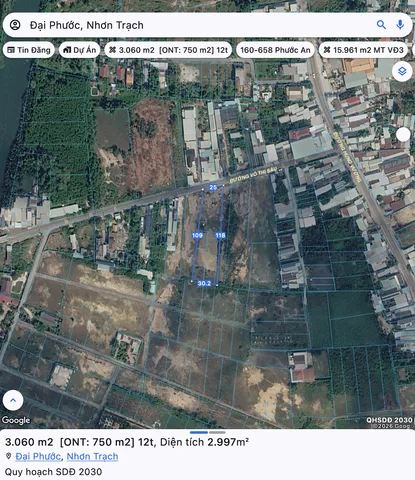Click the 109 side-length label
The height and width of the screenshot is (480, 415).
point(197,235)
